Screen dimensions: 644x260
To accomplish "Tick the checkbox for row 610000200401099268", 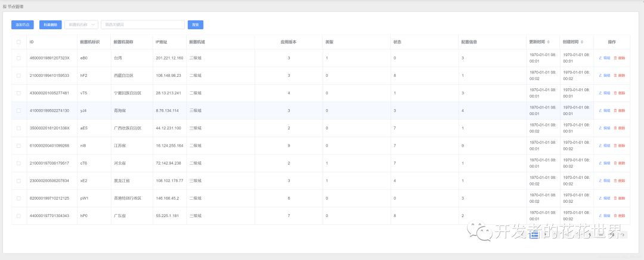I will tap(18, 146).
